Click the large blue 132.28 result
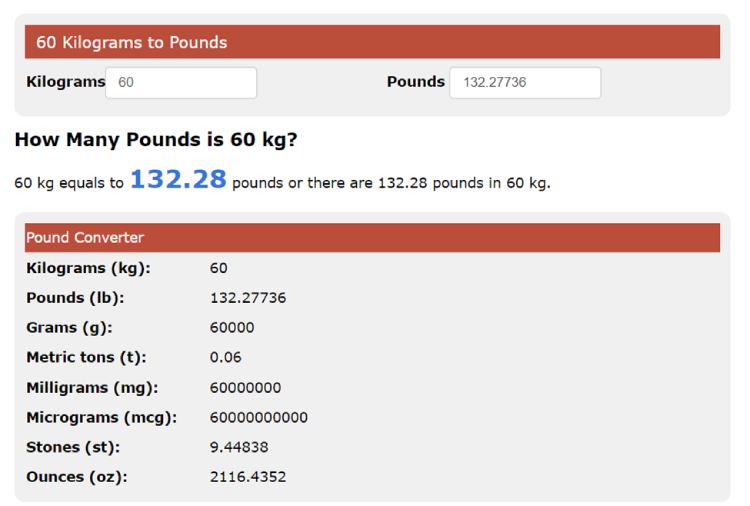This screenshot has height=506, width=750. click(178, 179)
